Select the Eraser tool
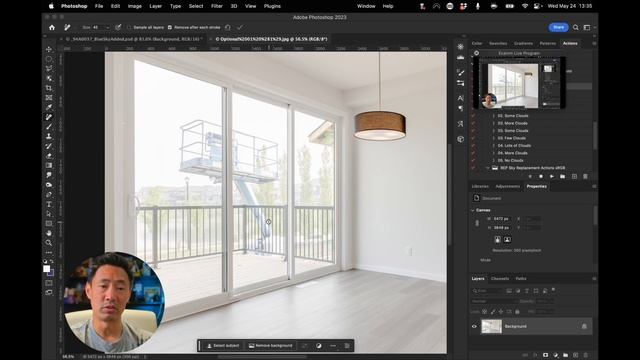This screenshot has height=360, width=640. pyautogui.click(x=49, y=156)
